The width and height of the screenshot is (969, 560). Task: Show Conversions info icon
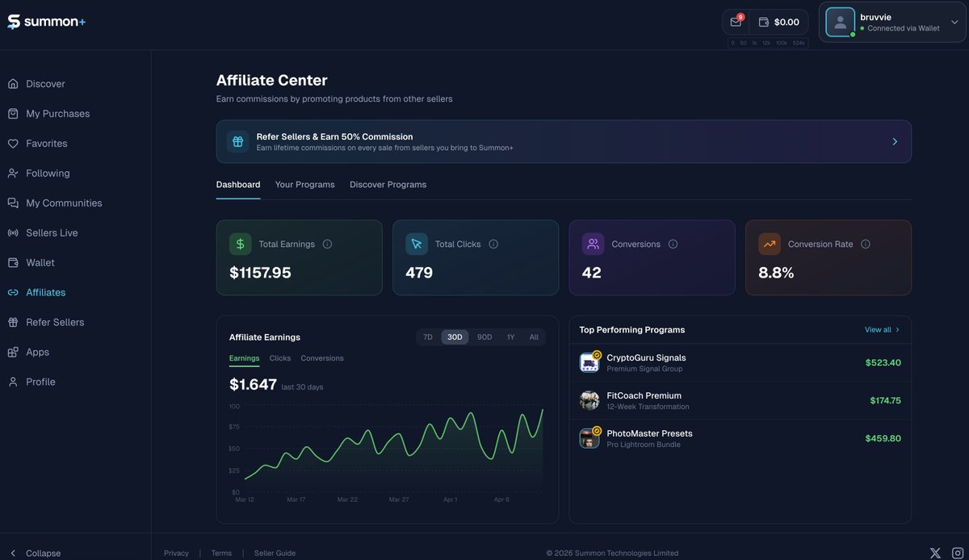pyautogui.click(x=673, y=244)
